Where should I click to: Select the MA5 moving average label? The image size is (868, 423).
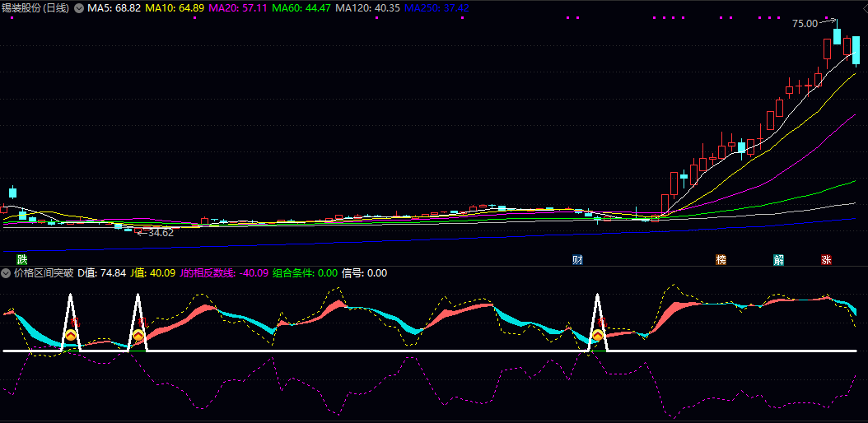(114, 7)
